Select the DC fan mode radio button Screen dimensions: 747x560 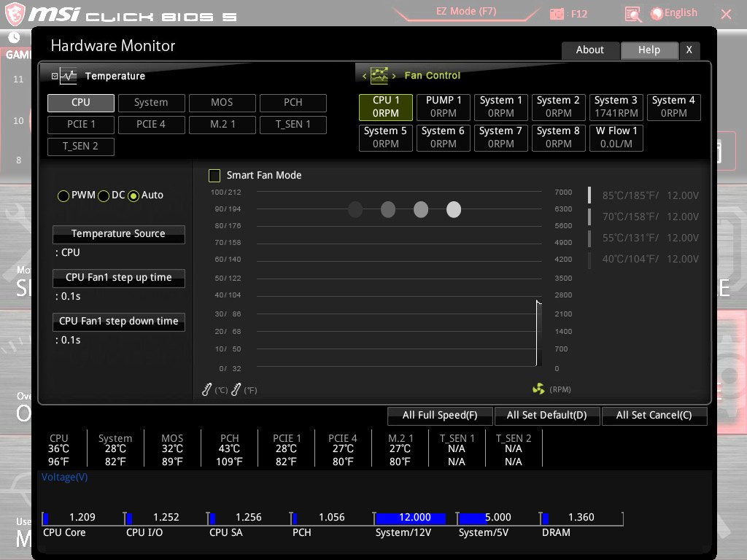click(104, 195)
